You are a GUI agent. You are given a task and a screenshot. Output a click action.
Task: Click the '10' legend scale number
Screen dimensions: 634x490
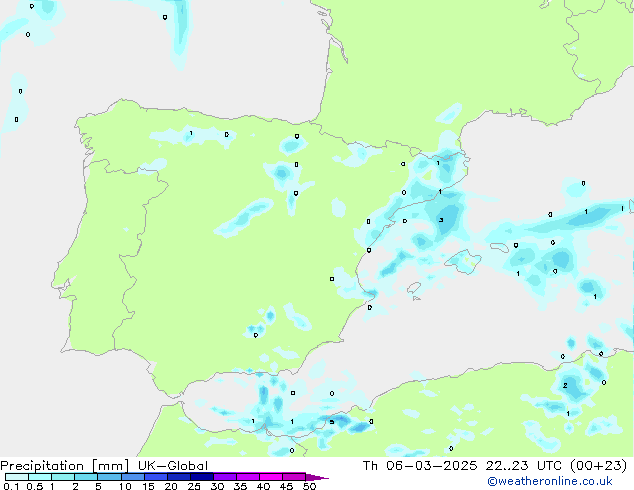[x=125, y=486]
